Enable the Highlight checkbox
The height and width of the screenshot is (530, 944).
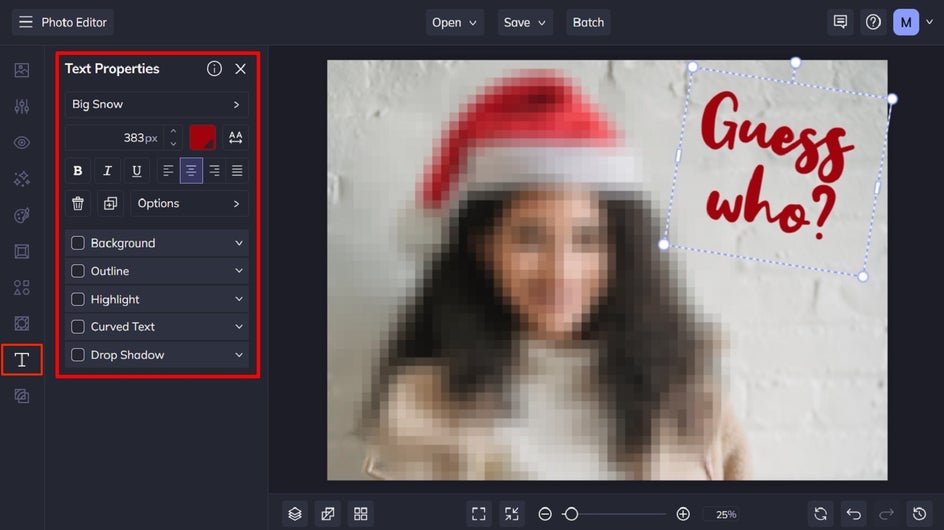(78, 299)
